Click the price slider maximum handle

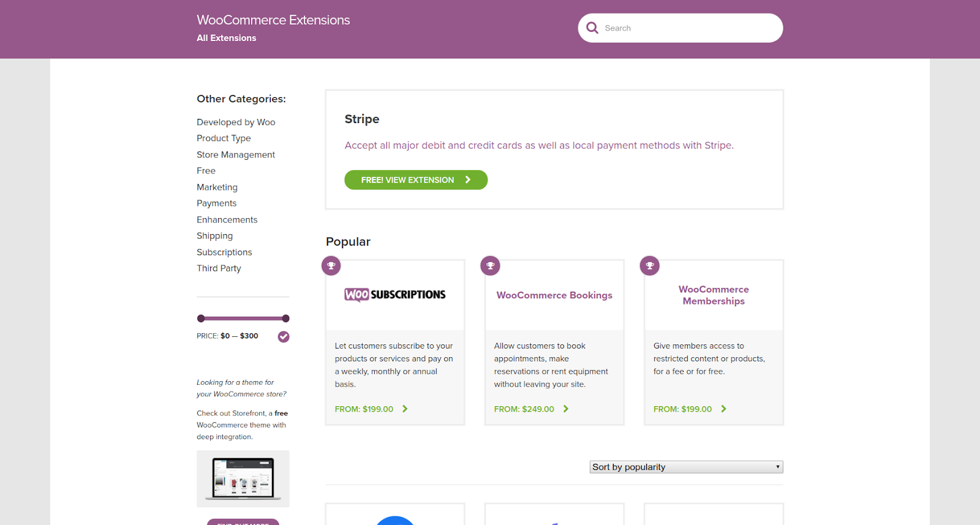coord(285,319)
